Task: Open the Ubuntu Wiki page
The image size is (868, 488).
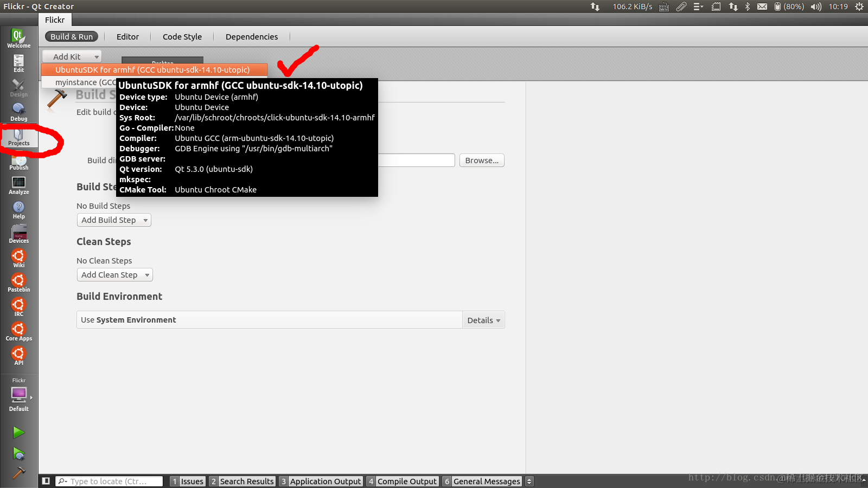Action: tap(18, 258)
